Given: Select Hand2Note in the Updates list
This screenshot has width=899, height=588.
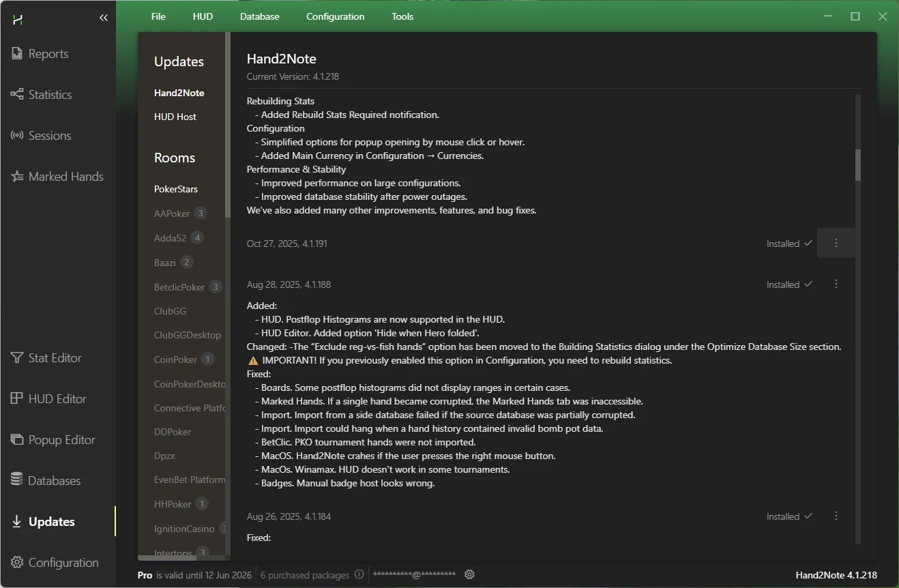Looking at the screenshot, I should (179, 93).
